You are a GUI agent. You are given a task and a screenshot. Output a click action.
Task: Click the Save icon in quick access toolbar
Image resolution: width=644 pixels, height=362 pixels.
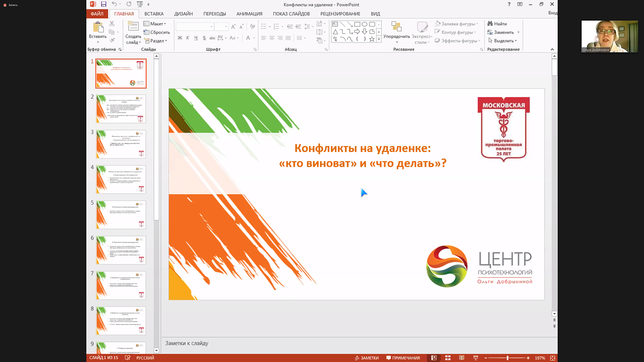pos(103,4)
